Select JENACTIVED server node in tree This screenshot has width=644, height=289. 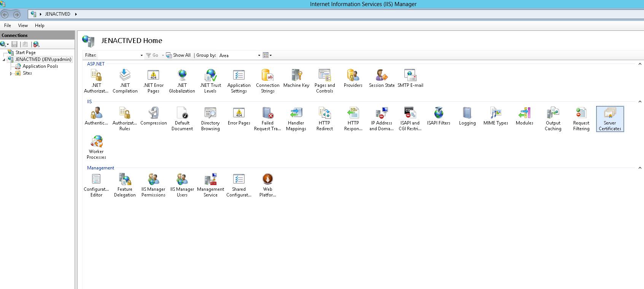coord(43,59)
